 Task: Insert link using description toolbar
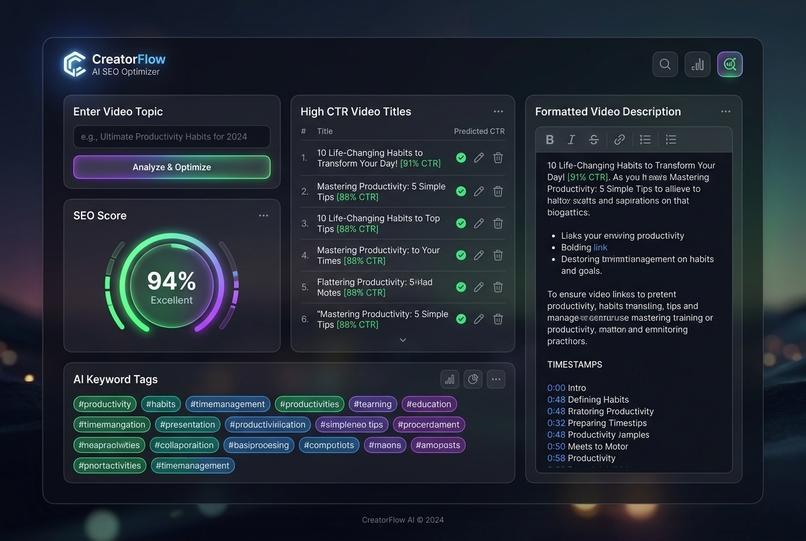point(619,139)
